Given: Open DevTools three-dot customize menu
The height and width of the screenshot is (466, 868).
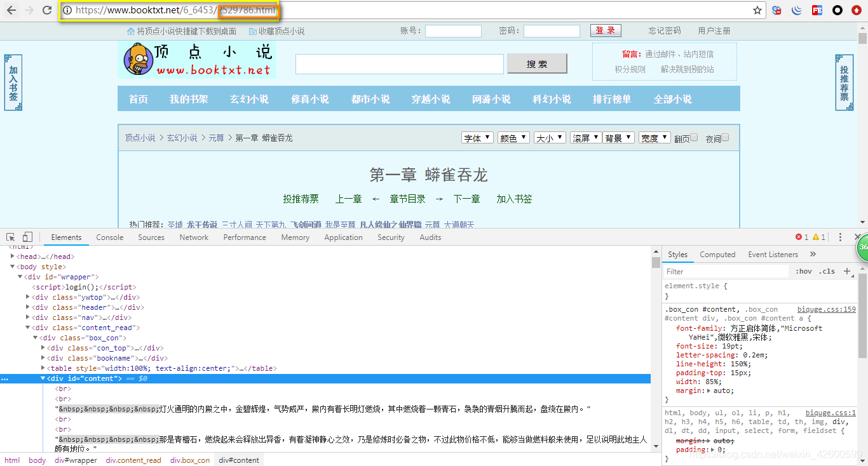Looking at the screenshot, I should click(840, 237).
